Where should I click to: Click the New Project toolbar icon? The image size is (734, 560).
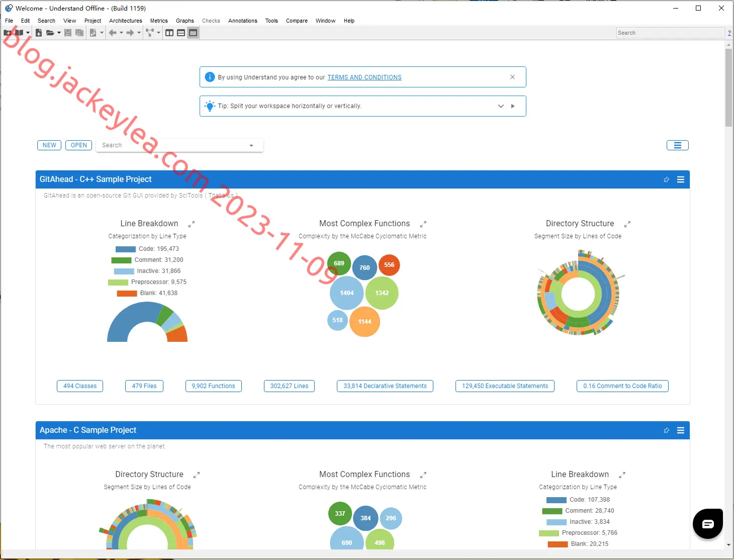8,33
